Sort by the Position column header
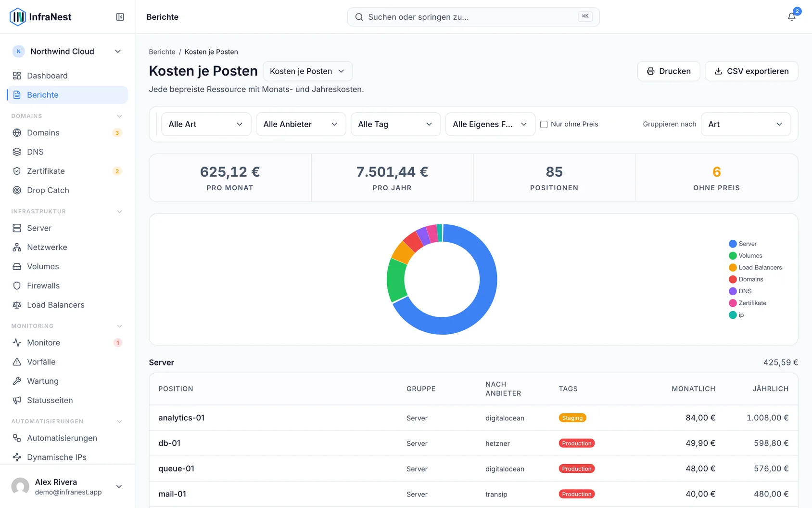The width and height of the screenshot is (812, 508). (176, 389)
